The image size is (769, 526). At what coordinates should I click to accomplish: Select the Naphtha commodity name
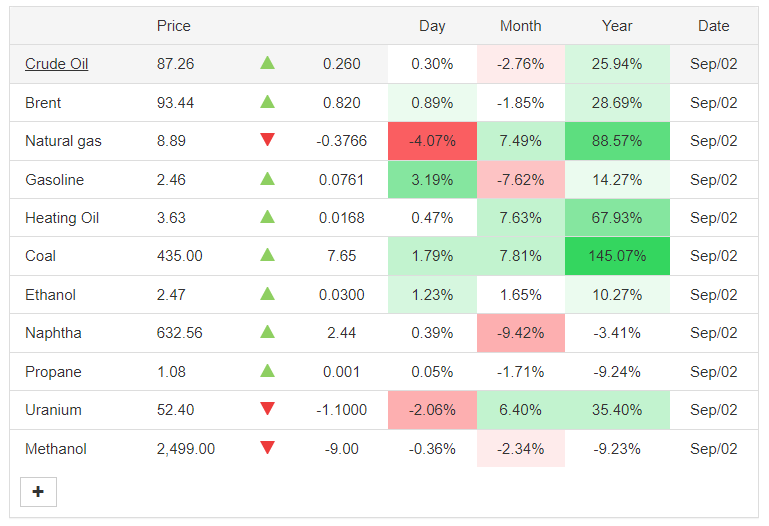pyautogui.click(x=53, y=333)
